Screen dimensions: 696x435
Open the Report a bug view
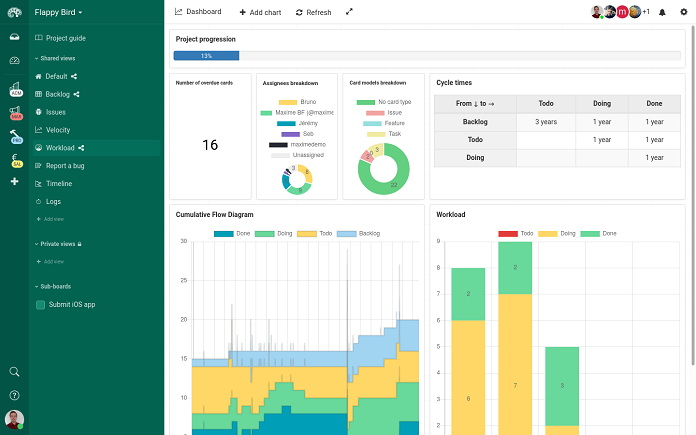point(65,166)
